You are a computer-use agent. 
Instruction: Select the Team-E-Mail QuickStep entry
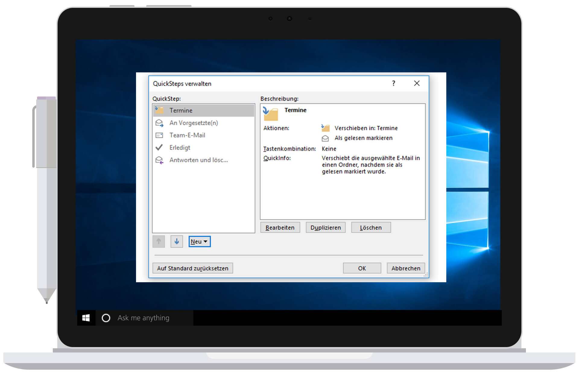tap(204, 135)
